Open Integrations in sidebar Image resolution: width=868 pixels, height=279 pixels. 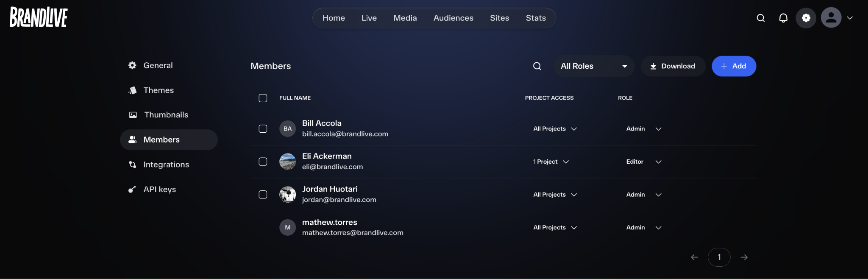(169, 165)
